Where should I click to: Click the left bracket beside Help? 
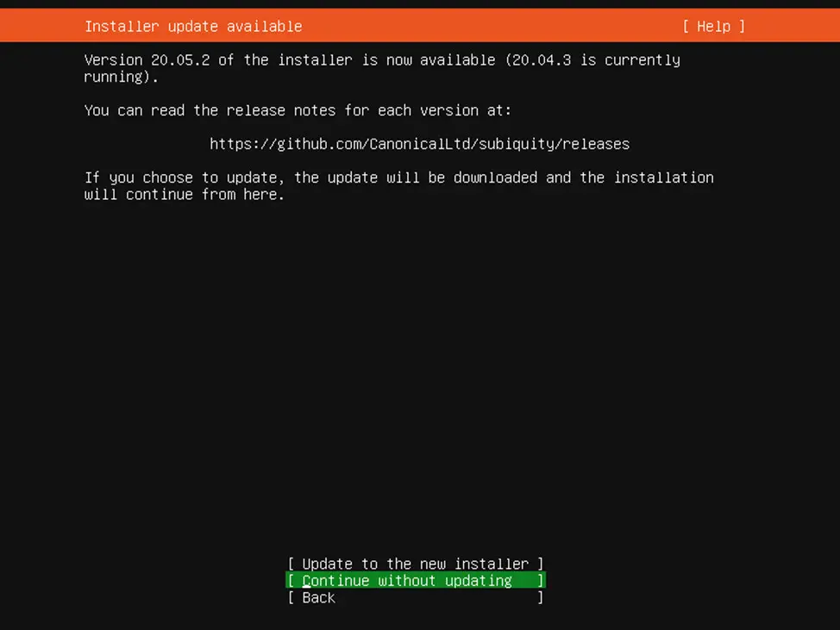coord(686,26)
